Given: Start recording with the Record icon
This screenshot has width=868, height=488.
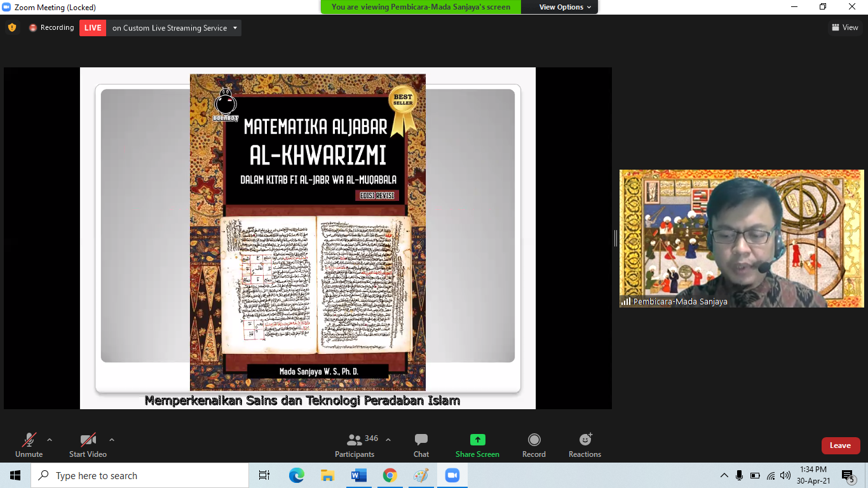Looking at the screenshot, I should click(534, 440).
